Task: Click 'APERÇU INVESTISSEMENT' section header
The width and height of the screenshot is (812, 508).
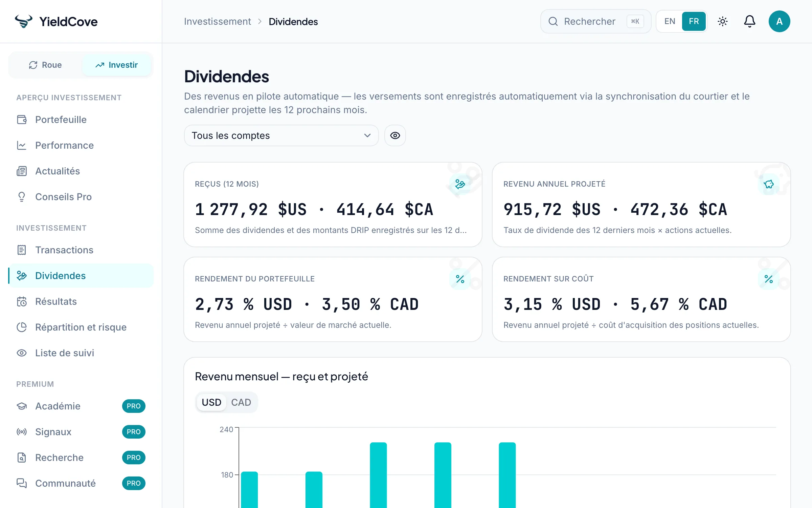Action: click(69, 98)
